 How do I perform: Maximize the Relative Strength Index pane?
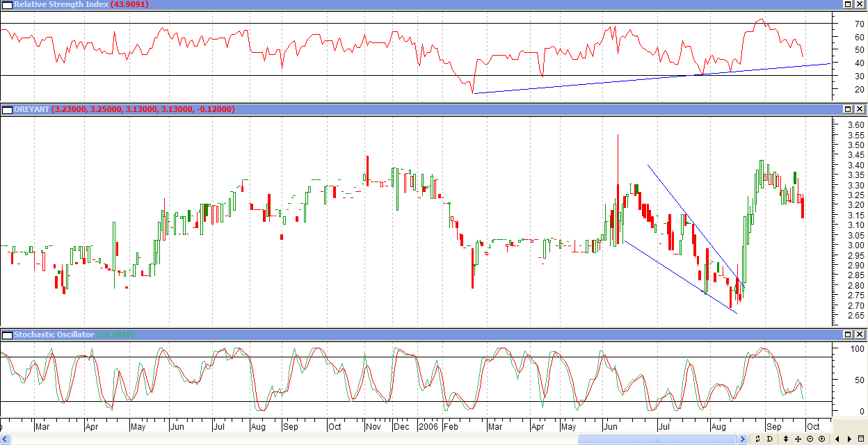coord(848,4)
